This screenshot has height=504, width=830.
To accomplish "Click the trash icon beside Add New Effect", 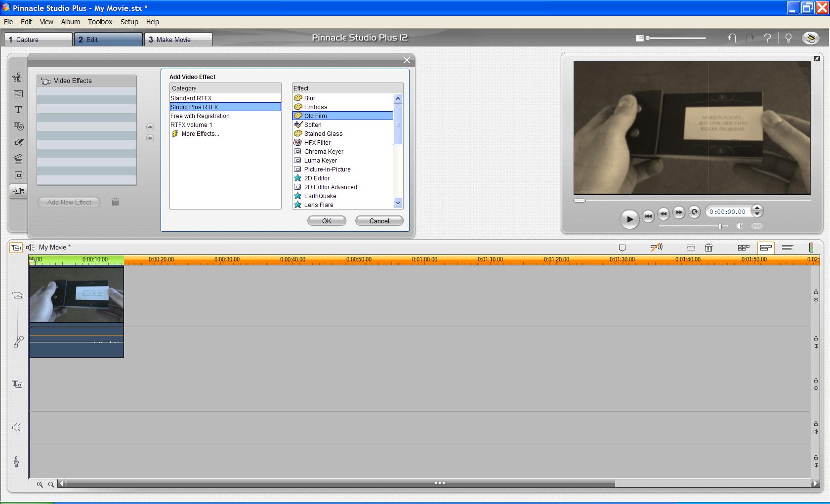I will tap(115, 202).
